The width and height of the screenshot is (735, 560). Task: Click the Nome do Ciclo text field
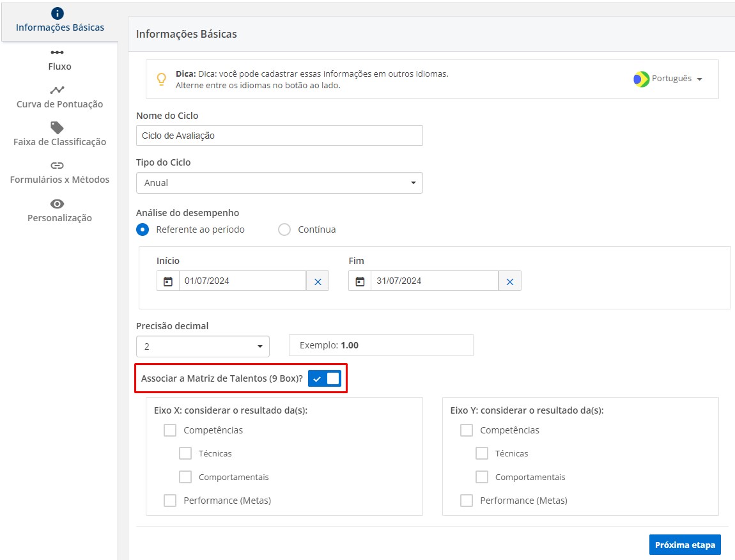click(279, 136)
